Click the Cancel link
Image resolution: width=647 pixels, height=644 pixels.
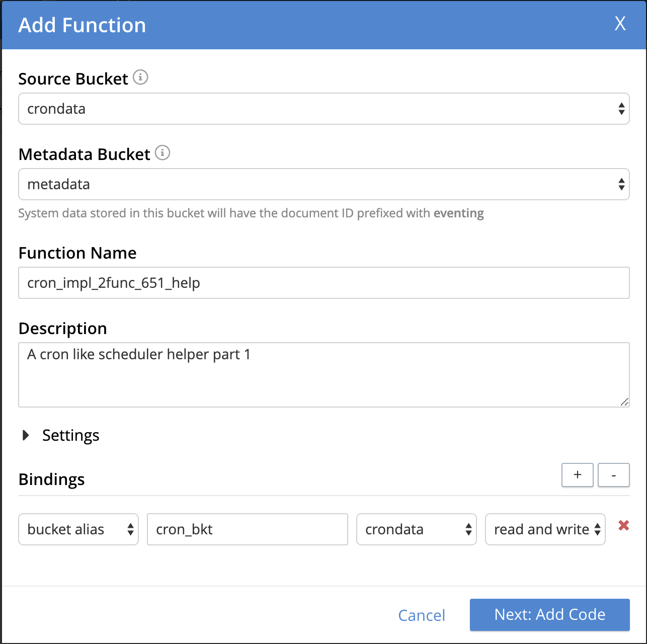point(422,615)
